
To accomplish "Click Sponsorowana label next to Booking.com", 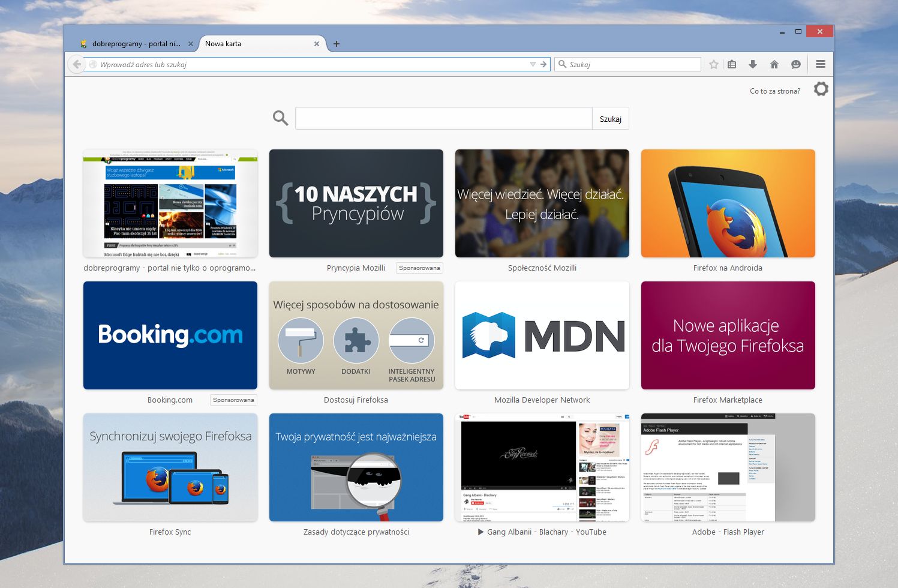I will [233, 400].
